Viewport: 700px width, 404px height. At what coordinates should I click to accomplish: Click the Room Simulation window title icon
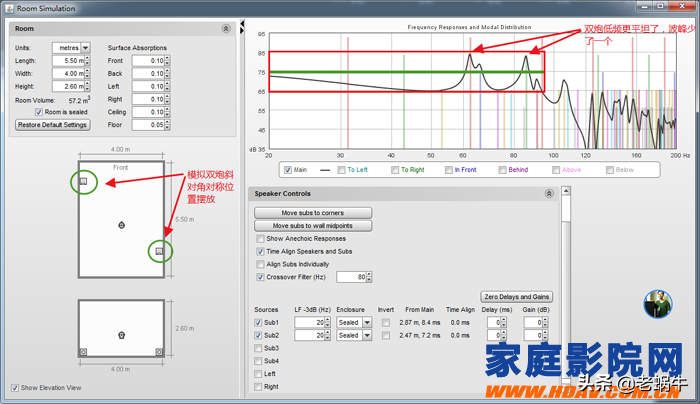click(8, 7)
